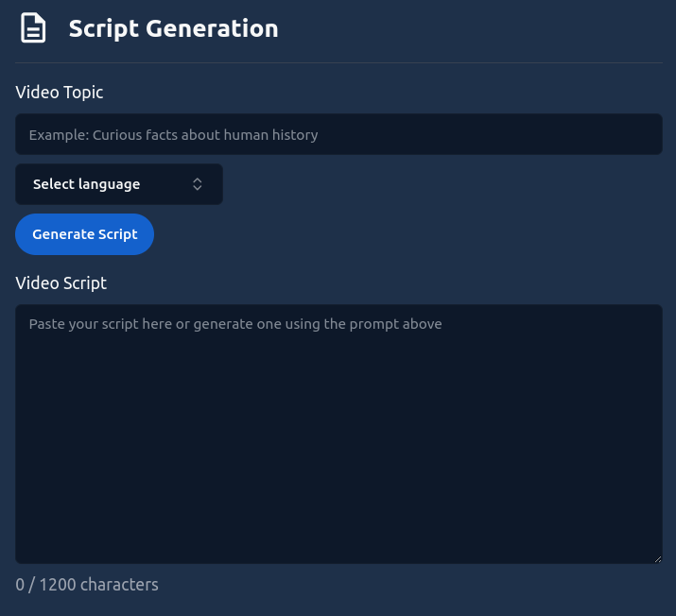
Task: Click the "Paste your script here" placeholder text
Action: point(235,324)
